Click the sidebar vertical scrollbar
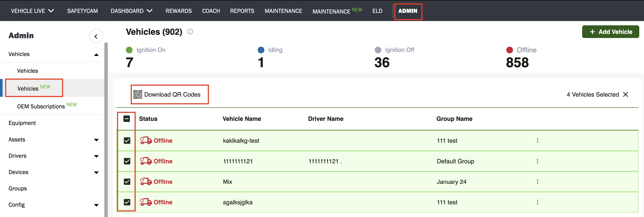Viewport: 644px width, 217px height. coord(106,129)
